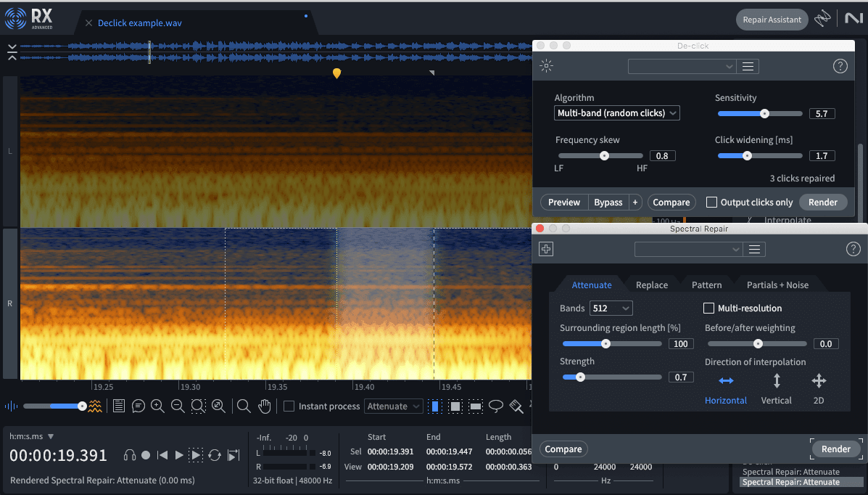Toggle the left channel L selector
Viewport: 868px width, 495px height.
10,151
